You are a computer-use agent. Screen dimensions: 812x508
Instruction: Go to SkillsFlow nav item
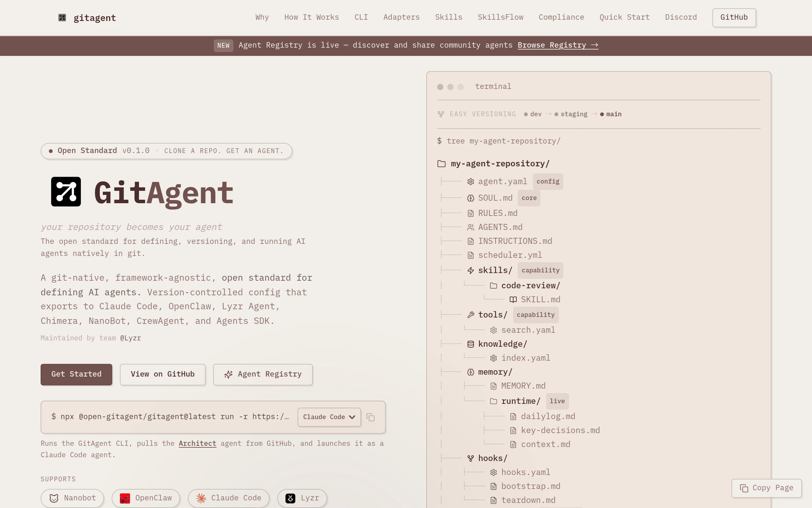(500, 17)
